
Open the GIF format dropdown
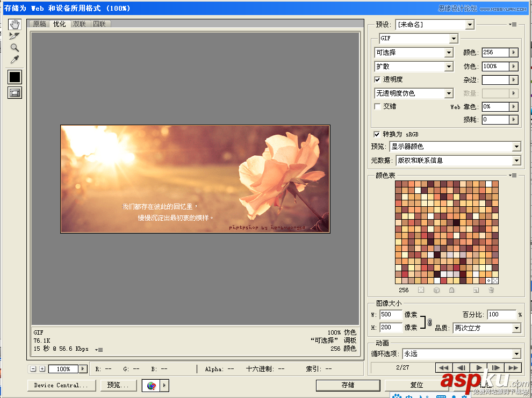point(454,38)
